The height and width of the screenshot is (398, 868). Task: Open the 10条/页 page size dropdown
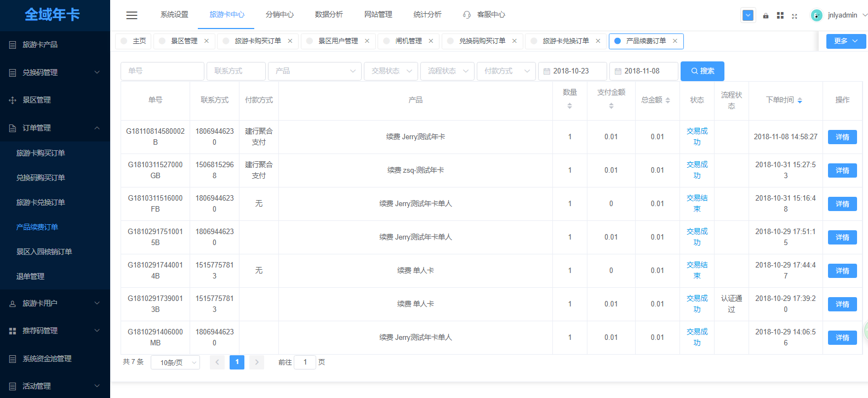[179, 362]
